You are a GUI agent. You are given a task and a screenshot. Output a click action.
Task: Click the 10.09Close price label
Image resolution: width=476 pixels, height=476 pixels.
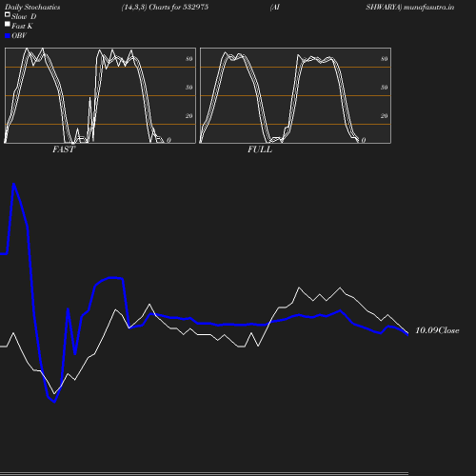click(437, 330)
